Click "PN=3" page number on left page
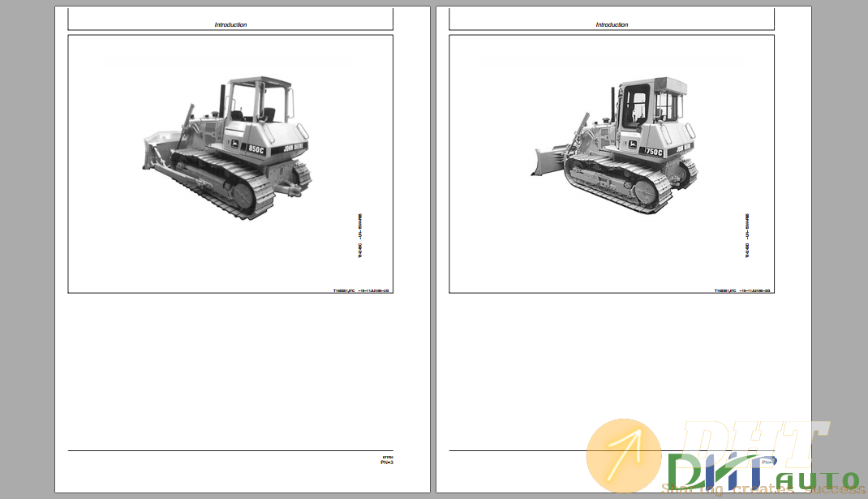This screenshot has height=499, width=868. 387,462
